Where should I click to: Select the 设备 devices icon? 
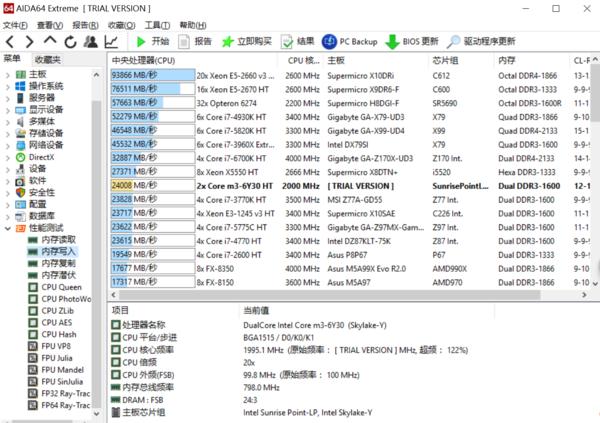pos(20,169)
